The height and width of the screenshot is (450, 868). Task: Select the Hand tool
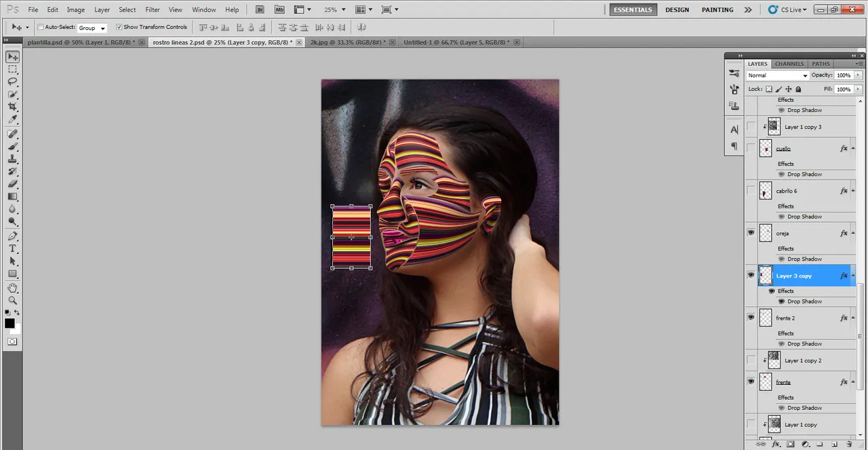[x=12, y=287]
